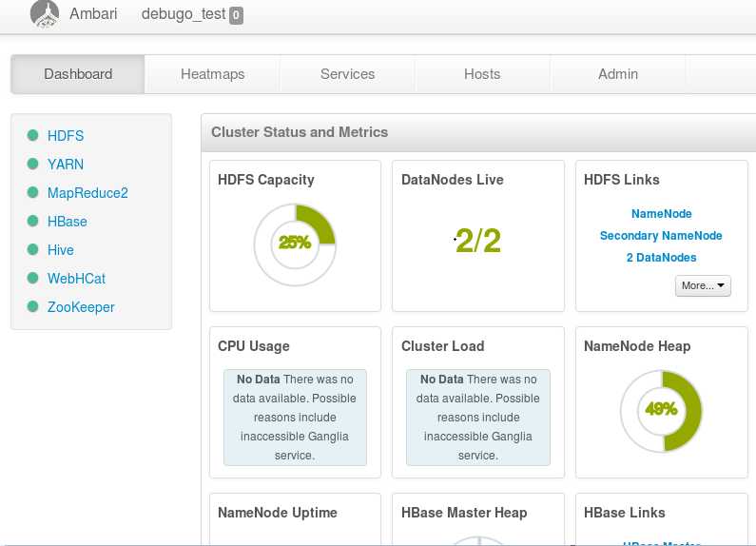Click the ZooKeeper green status dot
Viewport: 756px width, 546px height.
click(33, 307)
